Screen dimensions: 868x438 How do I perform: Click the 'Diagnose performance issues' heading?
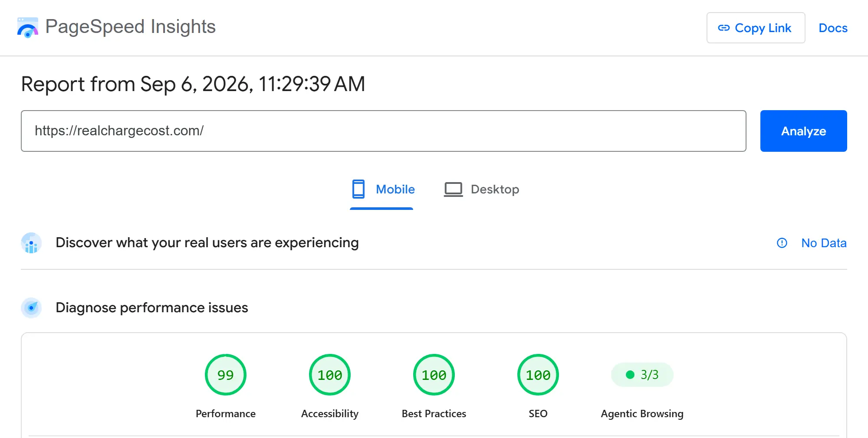(152, 308)
